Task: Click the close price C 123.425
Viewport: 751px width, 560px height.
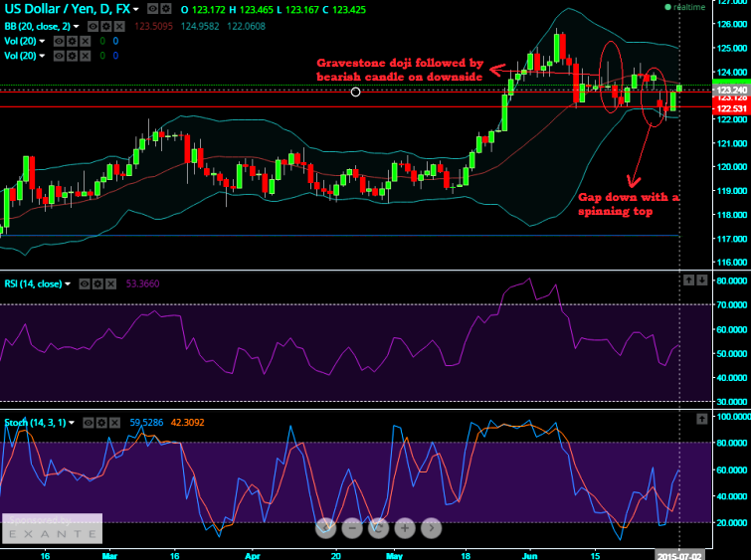Action: click(344, 10)
